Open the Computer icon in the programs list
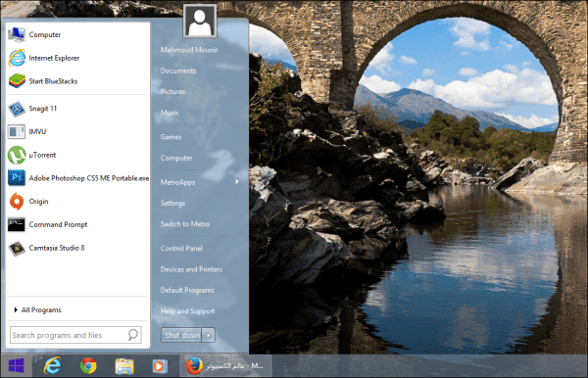 point(17,34)
